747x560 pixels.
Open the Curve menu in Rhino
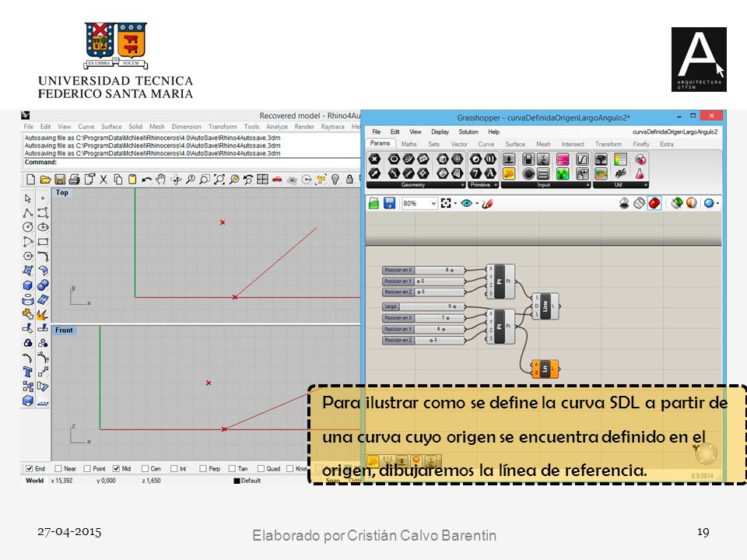tap(86, 127)
